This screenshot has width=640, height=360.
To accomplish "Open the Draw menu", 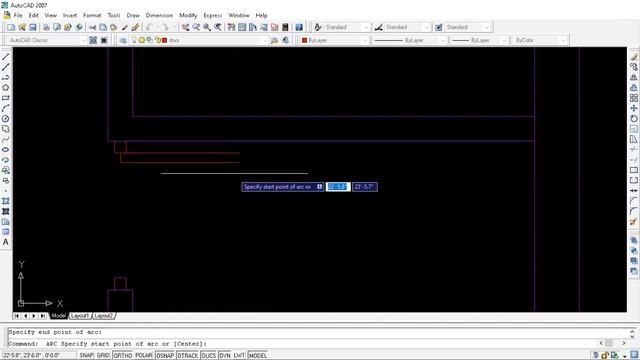I will point(133,15).
